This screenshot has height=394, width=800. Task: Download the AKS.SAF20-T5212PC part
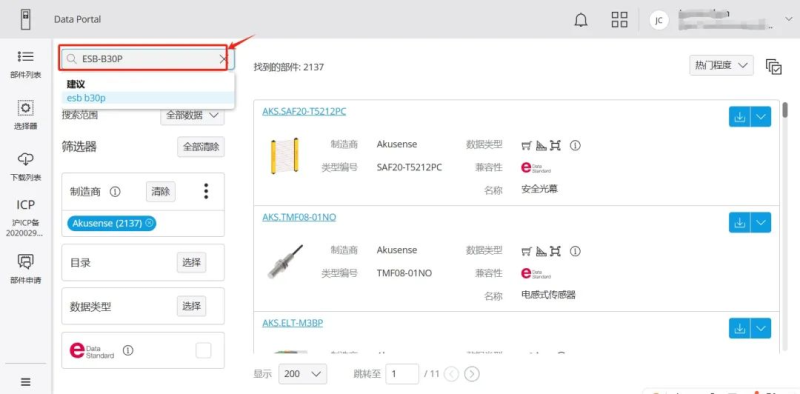pos(739,117)
